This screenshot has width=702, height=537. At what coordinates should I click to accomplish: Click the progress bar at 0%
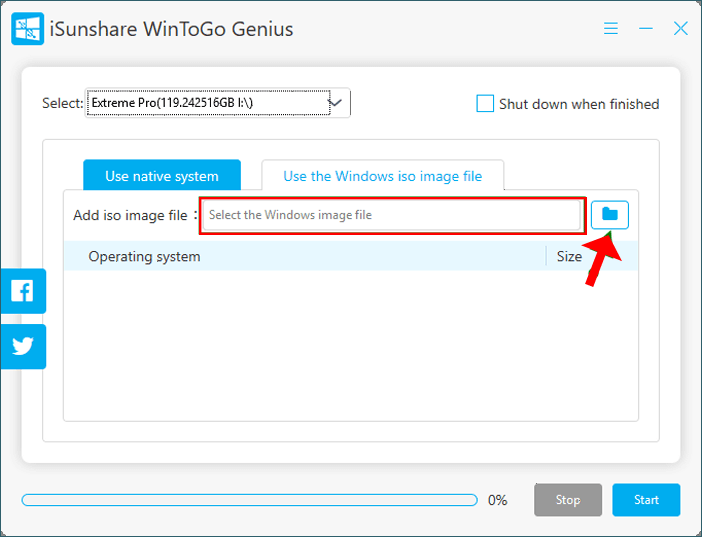(x=250, y=500)
